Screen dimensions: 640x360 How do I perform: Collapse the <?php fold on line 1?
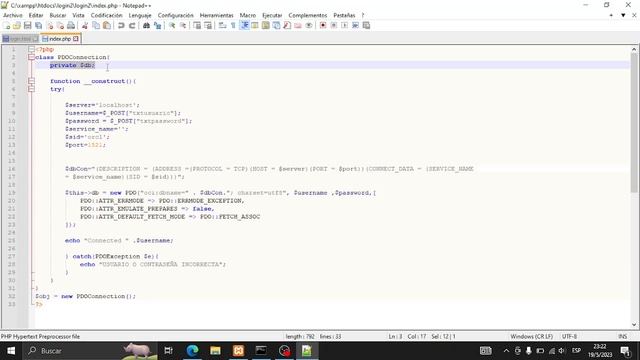click(31, 49)
